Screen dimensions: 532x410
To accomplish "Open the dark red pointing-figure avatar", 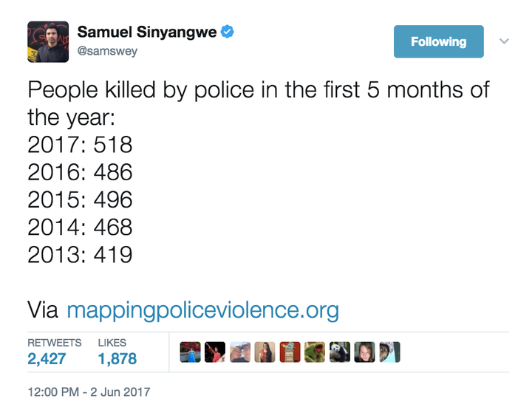I will tap(215, 352).
